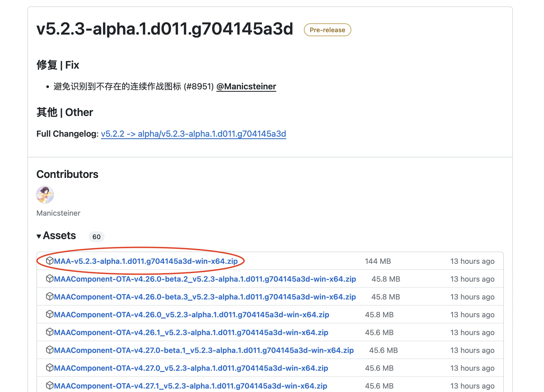The height and width of the screenshot is (392, 544).
Task: Click the 其他 | Other heading
Action: pos(65,112)
